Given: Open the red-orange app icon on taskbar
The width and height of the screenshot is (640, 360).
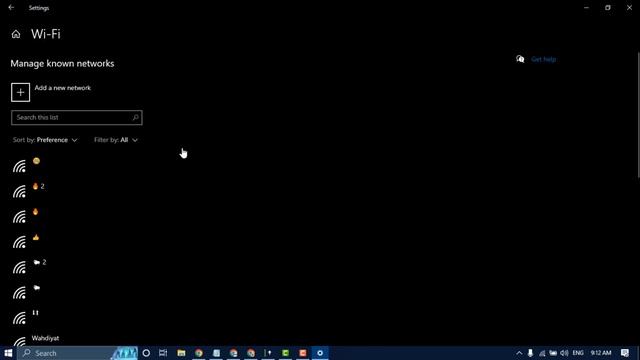Looking at the screenshot, I should pos(303,353).
